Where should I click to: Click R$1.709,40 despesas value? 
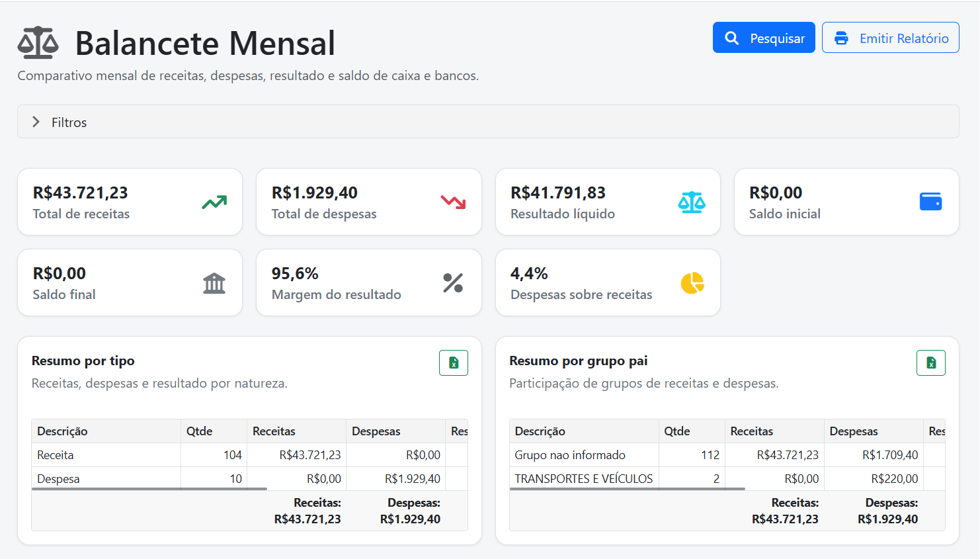pyautogui.click(x=890, y=455)
